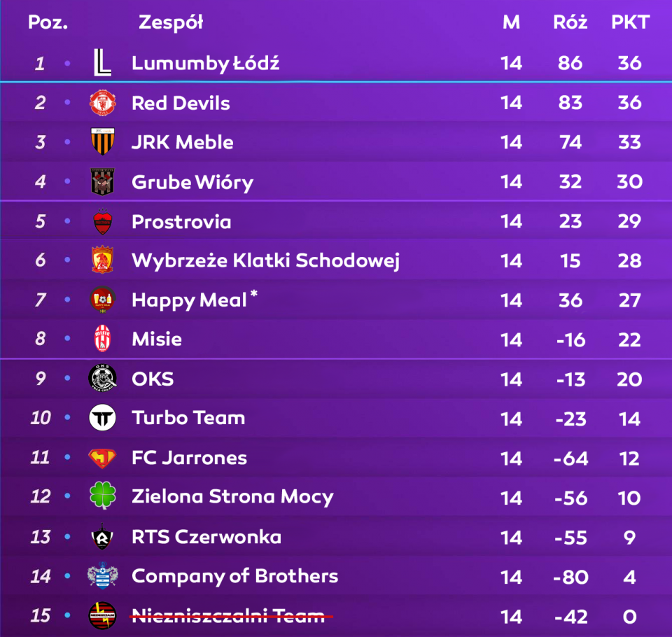Open the Misie team name link
This screenshot has width=672, height=637.
coord(157,339)
